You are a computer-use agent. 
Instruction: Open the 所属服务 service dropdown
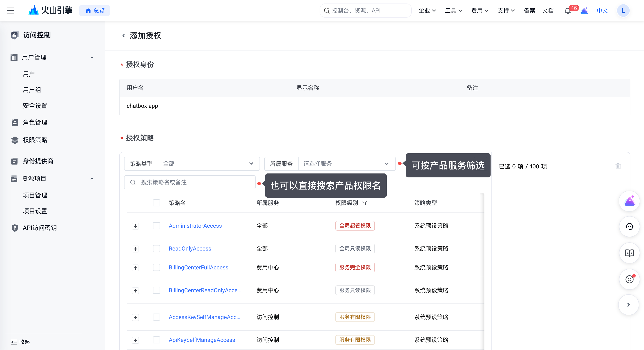coord(347,164)
